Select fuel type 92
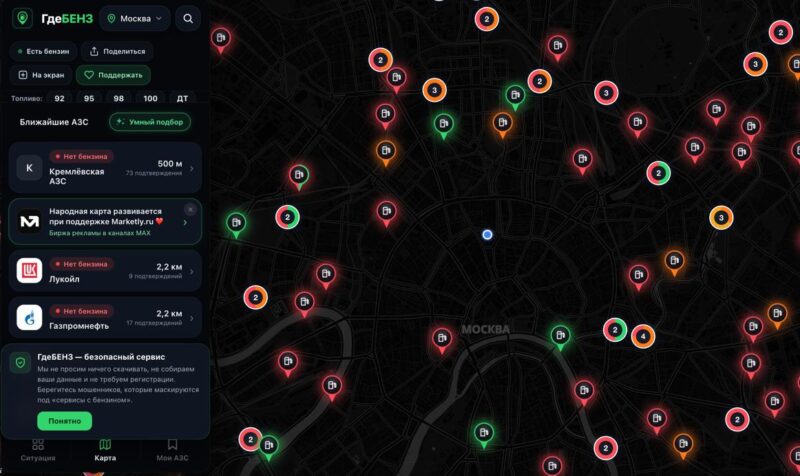The height and width of the screenshot is (476, 800). point(60,98)
